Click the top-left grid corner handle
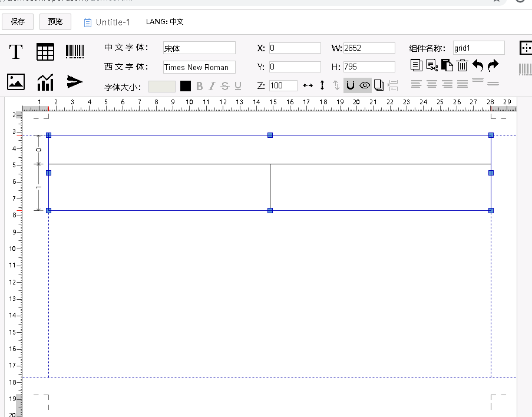Image resolution: width=532 pixels, height=417 pixels. coord(48,135)
